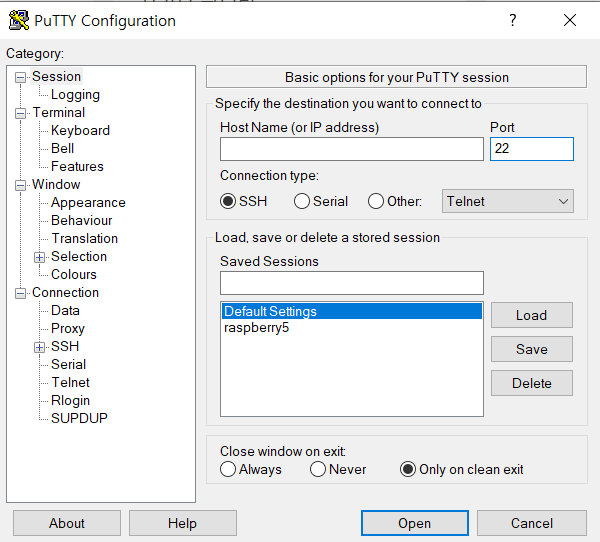Click the Open button to connect
This screenshot has width=600, height=542.
(414, 523)
